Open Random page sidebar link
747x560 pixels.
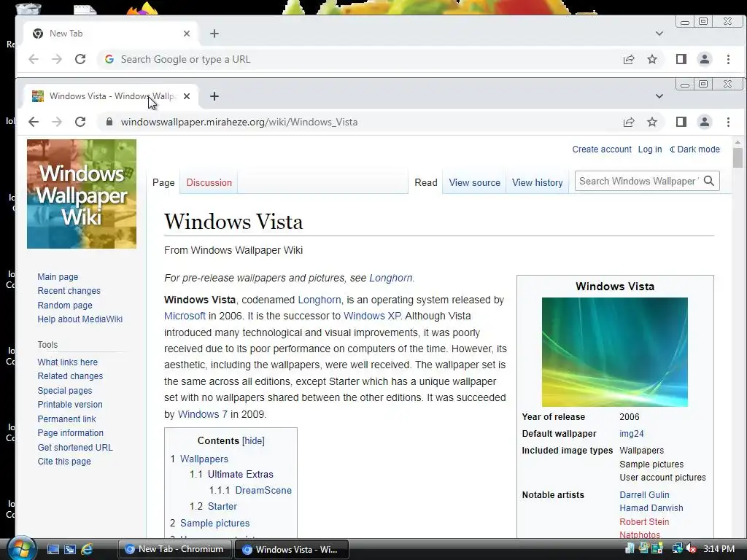coord(65,306)
